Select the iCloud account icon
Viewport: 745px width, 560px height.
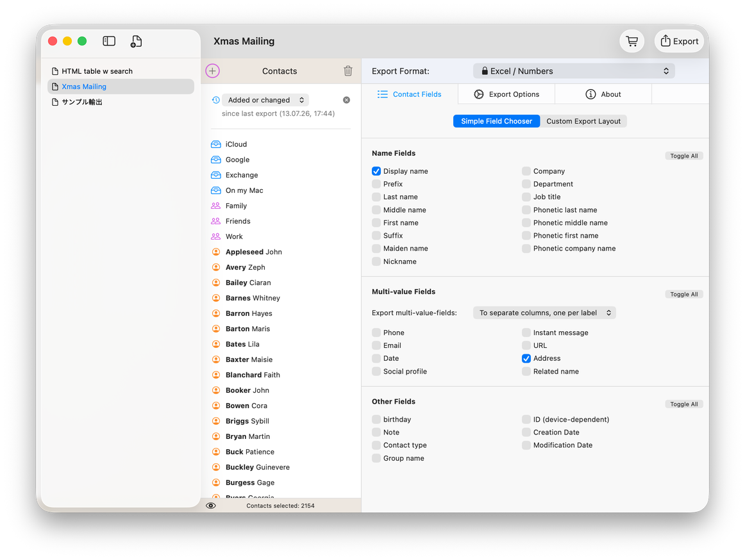tap(215, 144)
